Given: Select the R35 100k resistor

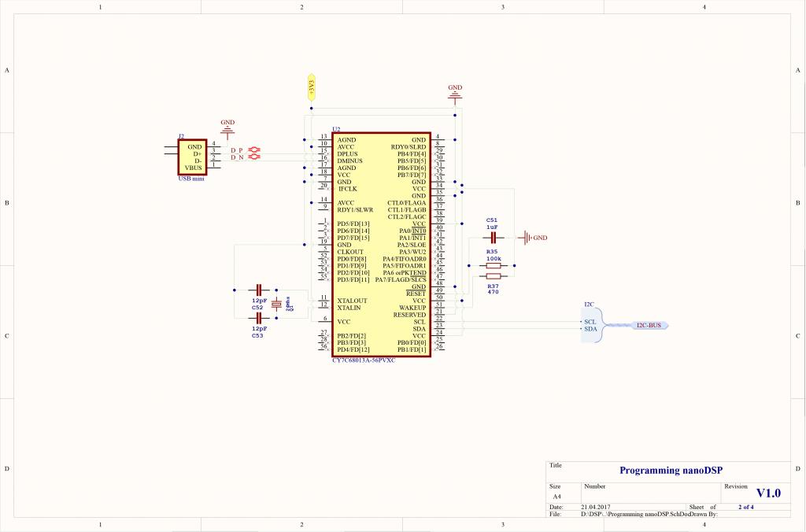Looking at the screenshot, I should [494, 266].
